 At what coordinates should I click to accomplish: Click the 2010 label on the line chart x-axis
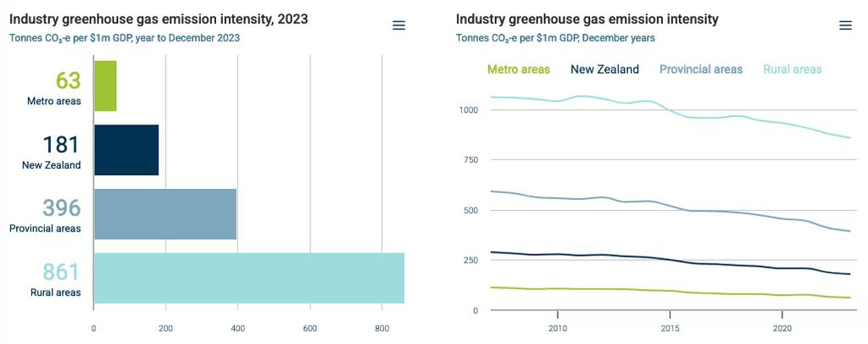click(x=558, y=328)
